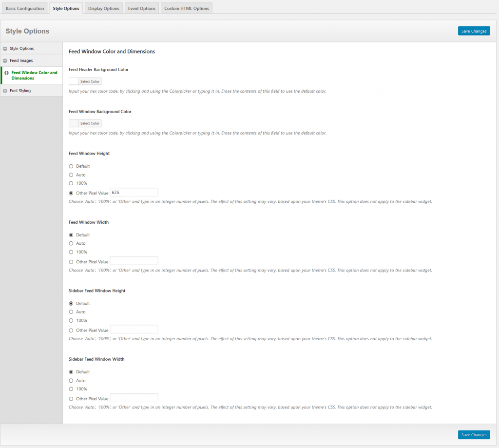
Task: Open the Font Styling section
Action: tap(20, 91)
